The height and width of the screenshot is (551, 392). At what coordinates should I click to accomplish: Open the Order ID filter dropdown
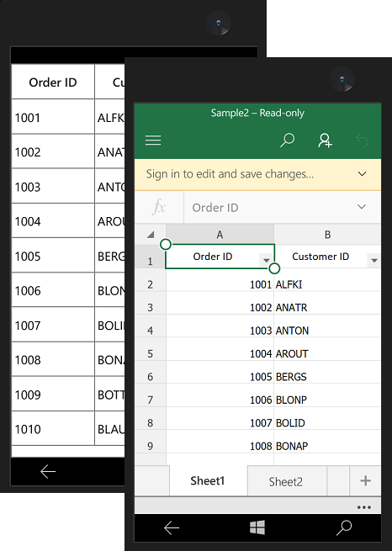pyautogui.click(x=267, y=261)
